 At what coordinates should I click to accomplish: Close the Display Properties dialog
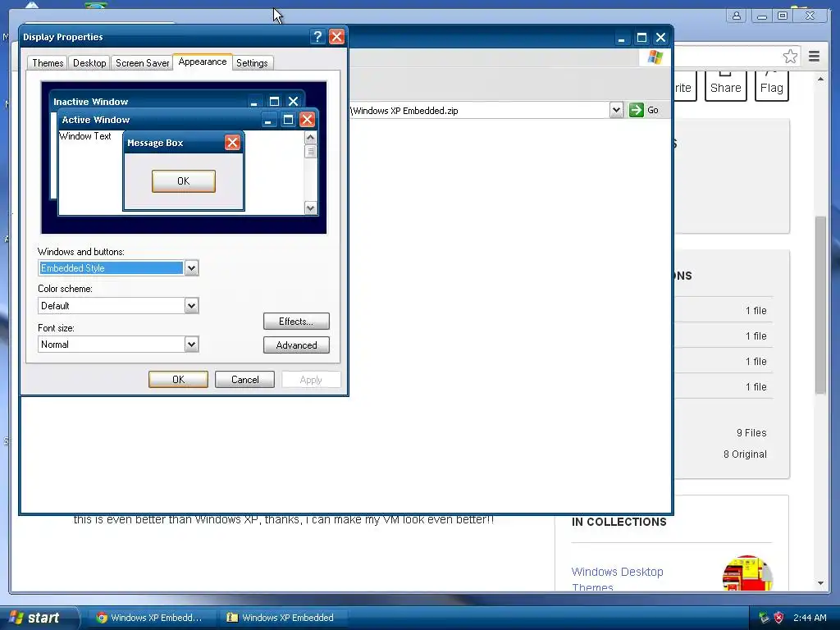pyautogui.click(x=337, y=37)
